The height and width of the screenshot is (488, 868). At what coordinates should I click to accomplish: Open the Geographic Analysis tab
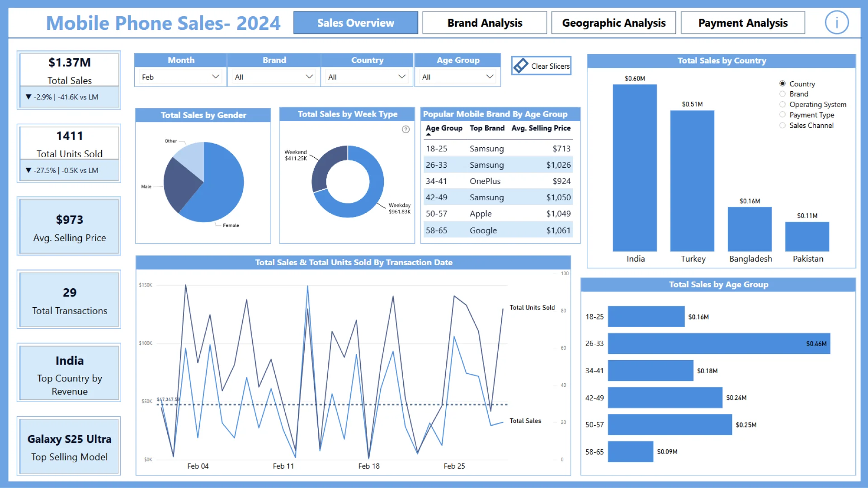click(613, 23)
